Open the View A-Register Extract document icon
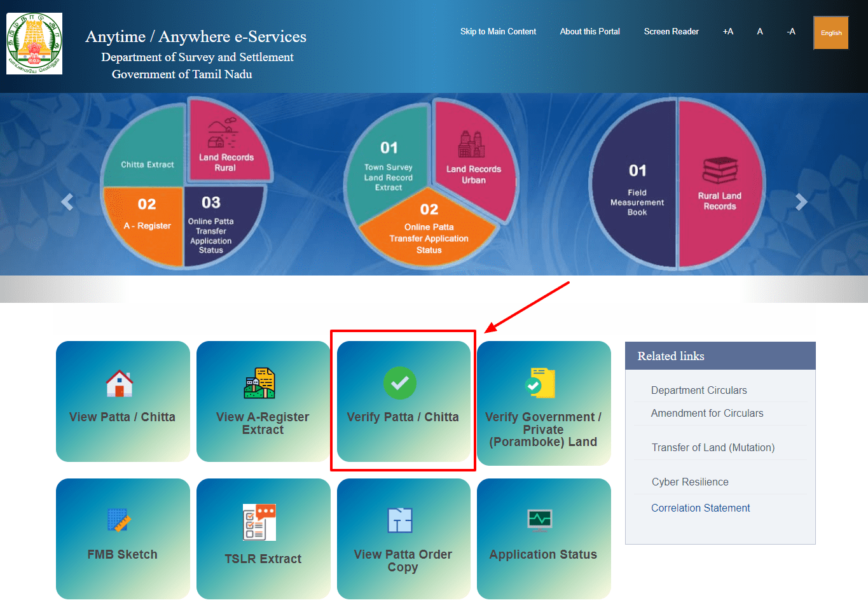The image size is (868, 607). (x=259, y=383)
